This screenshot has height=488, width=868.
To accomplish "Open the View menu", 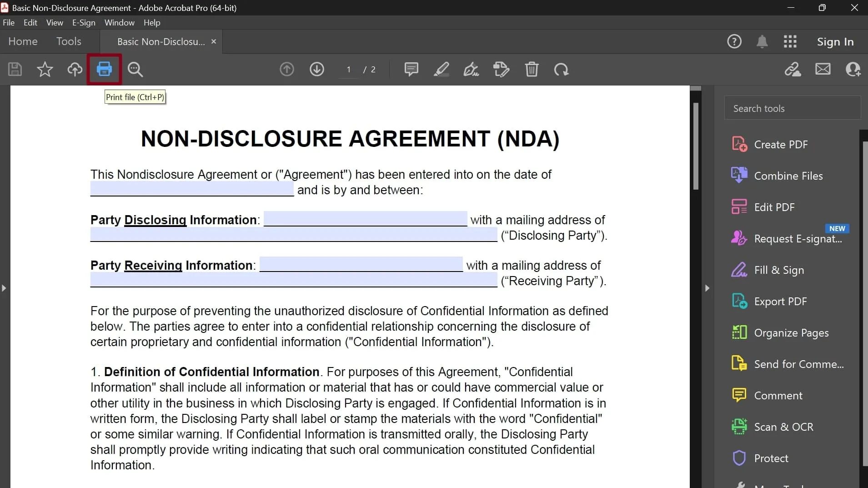I will [x=55, y=22].
